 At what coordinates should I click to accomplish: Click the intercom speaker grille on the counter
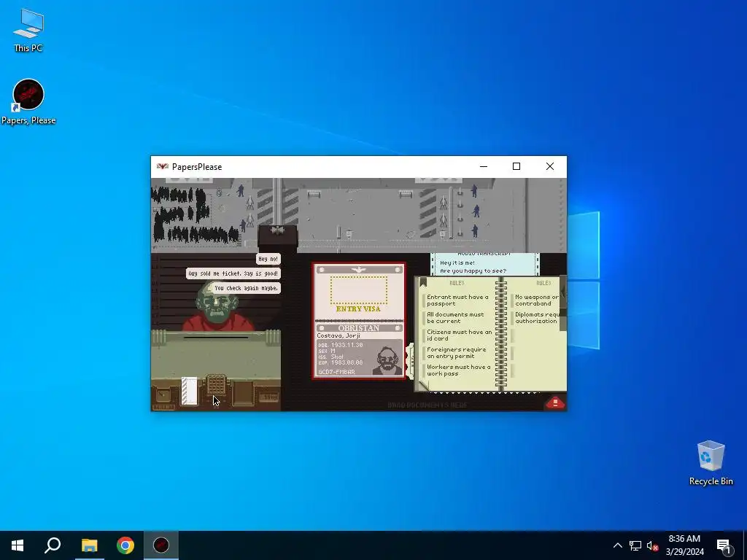click(x=216, y=385)
